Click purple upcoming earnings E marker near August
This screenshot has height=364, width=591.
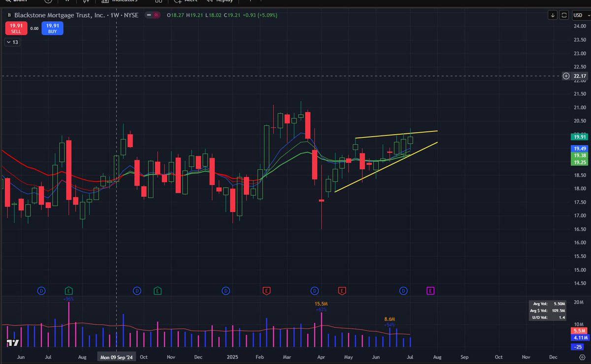click(x=430, y=291)
